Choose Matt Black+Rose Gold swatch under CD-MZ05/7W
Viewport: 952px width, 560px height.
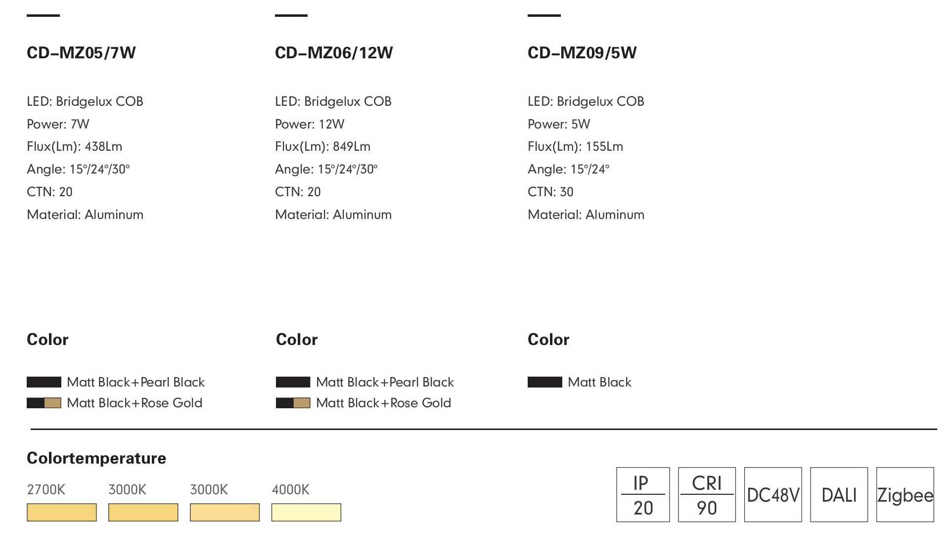tap(44, 403)
